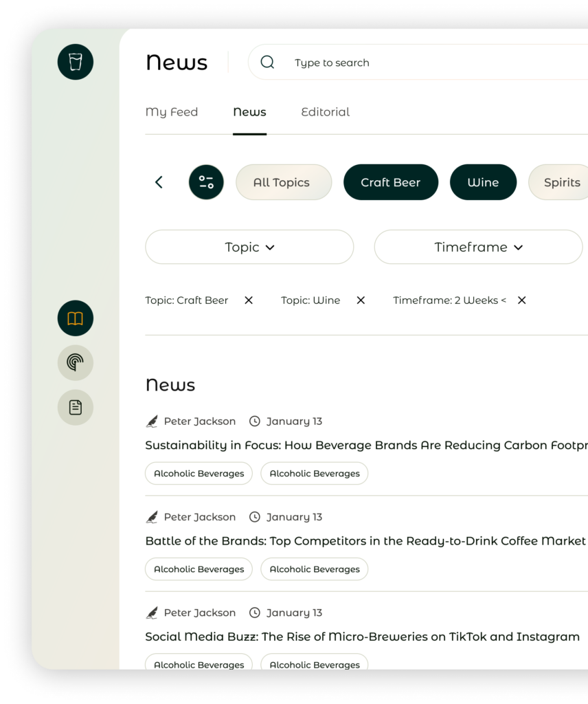Viewport: 588px width, 704px height.
Task: Switch to the My Feed tab
Action: click(172, 112)
